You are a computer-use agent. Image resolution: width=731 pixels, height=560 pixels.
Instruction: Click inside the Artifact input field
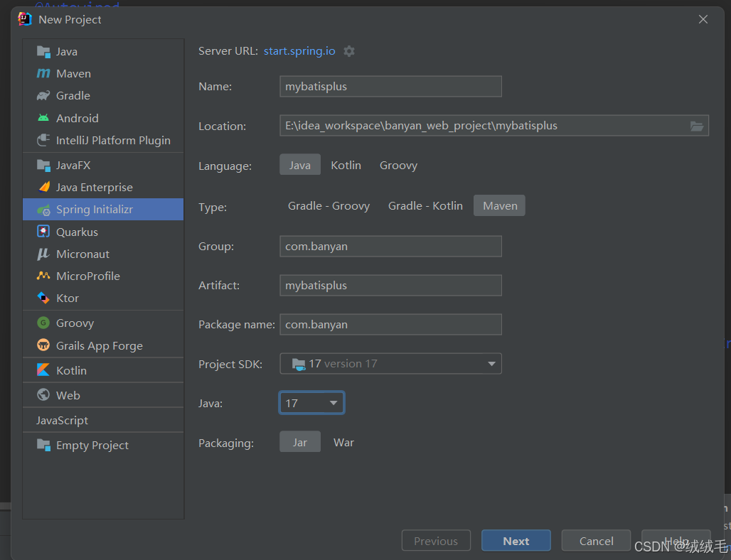(x=390, y=285)
